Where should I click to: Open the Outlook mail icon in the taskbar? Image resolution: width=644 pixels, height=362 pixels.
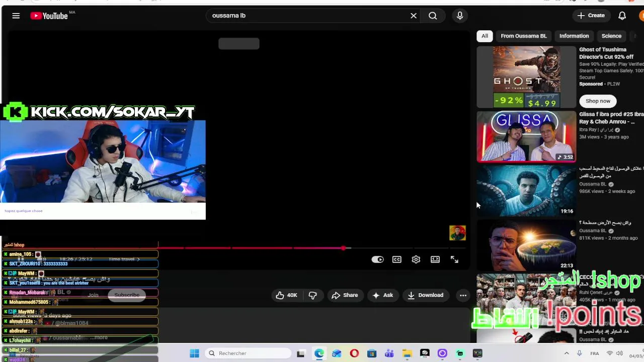pos(337,353)
